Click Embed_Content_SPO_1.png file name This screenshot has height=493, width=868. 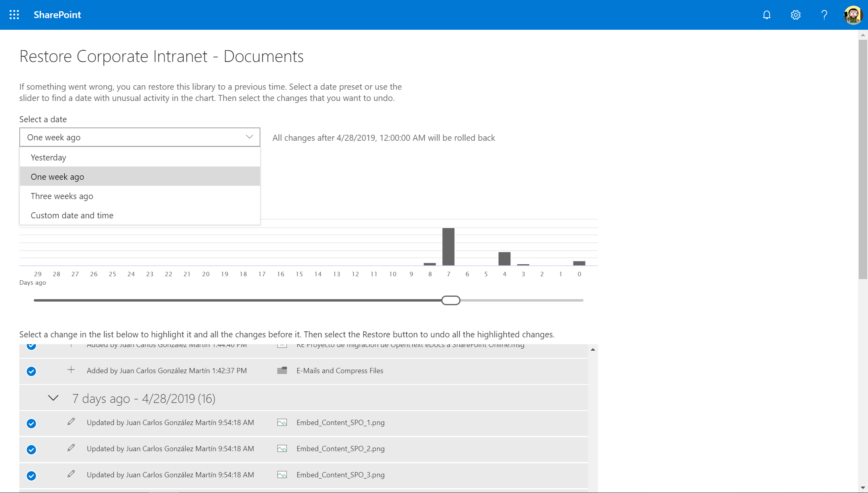[x=340, y=423]
